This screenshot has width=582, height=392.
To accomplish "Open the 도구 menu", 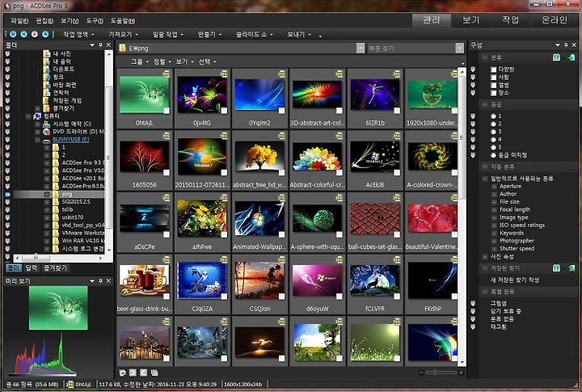I will point(95,21).
